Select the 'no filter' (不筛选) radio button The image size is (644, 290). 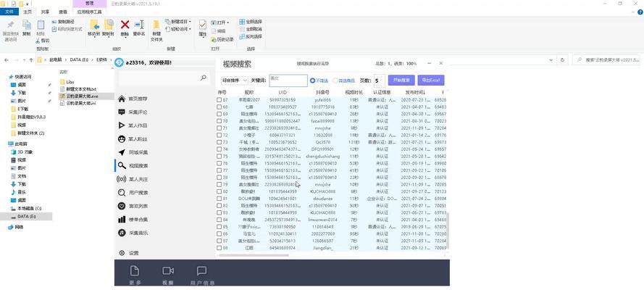(312, 80)
